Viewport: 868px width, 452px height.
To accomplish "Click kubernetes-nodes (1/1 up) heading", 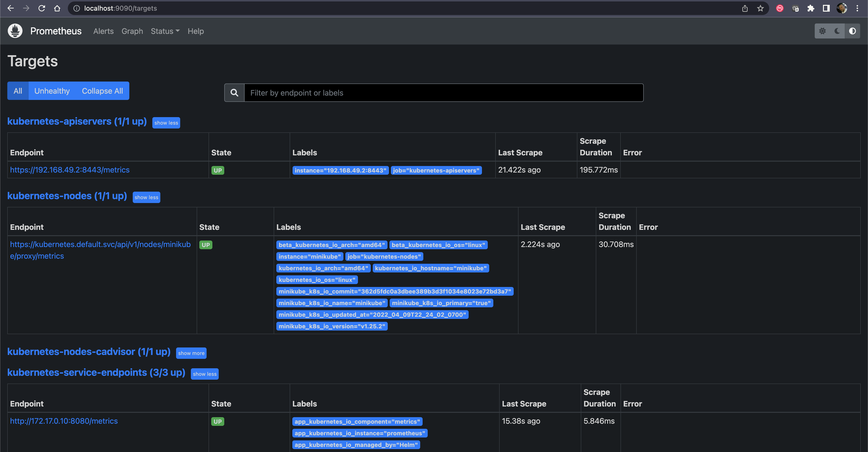I will (x=67, y=196).
